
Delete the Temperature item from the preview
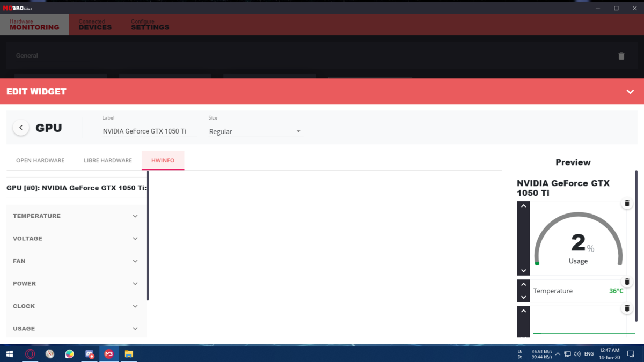[627, 282]
